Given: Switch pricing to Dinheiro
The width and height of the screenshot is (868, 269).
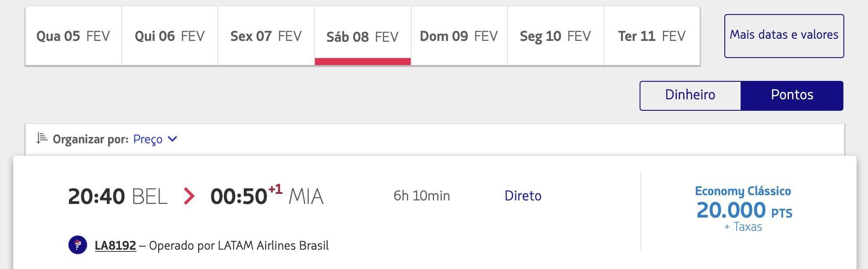Looking at the screenshot, I should 690,95.
